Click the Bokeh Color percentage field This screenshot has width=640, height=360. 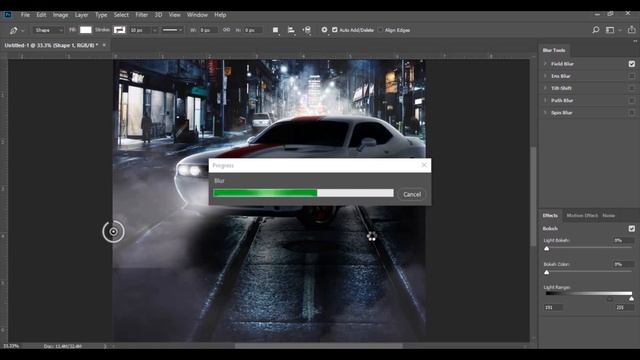[x=623, y=264]
